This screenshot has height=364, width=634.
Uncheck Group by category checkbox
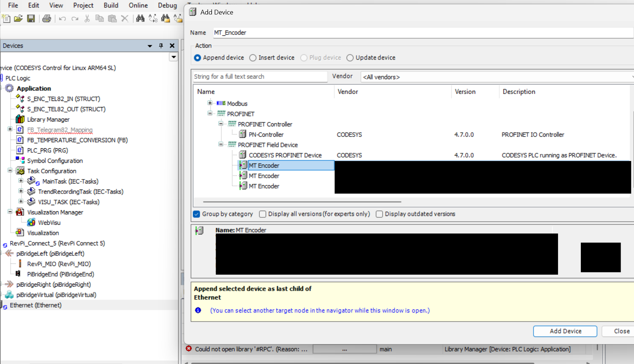click(x=196, y=214)
